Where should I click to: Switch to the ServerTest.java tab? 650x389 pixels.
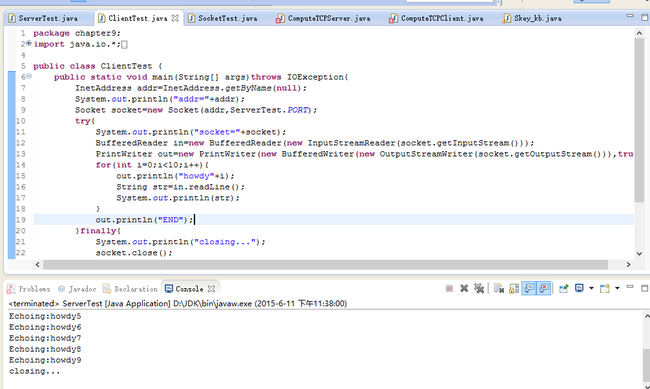48,18
